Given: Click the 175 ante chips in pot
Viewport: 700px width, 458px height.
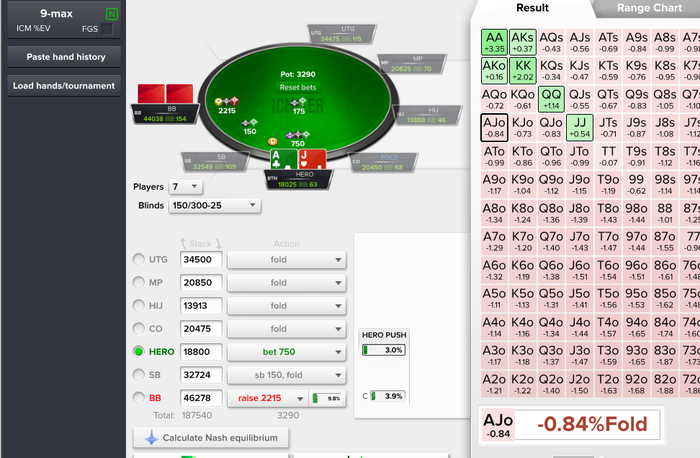Looking at the screenshot, I should [299, 107].
